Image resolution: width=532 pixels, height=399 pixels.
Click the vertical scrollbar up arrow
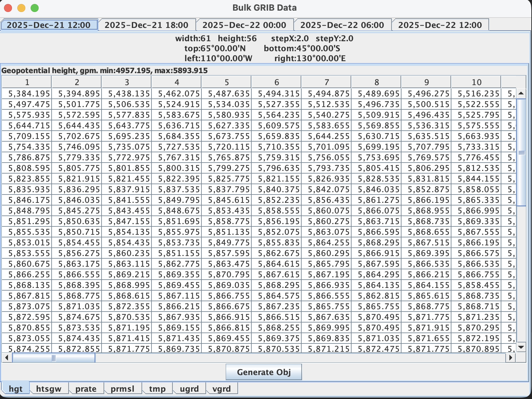(x=521, y=93)
